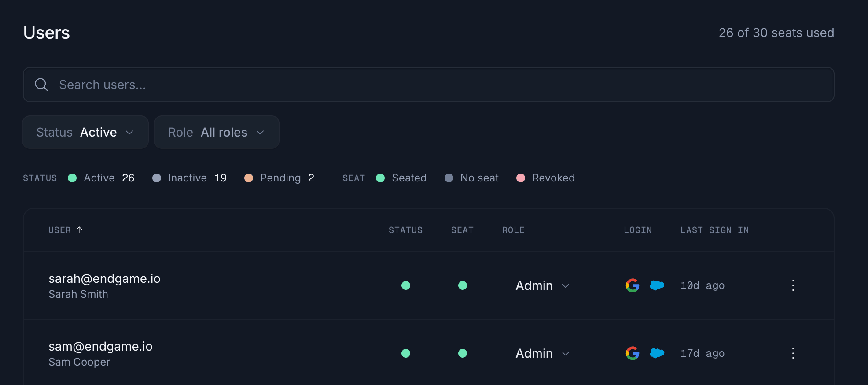Click the Google login icon for sarah@endgame.io

pos(633,285)
